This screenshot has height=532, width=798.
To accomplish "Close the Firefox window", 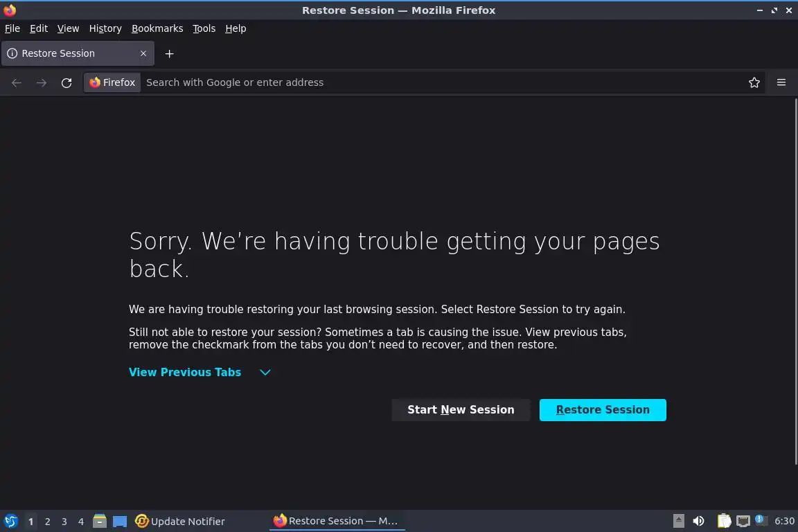I will [789, 10].
